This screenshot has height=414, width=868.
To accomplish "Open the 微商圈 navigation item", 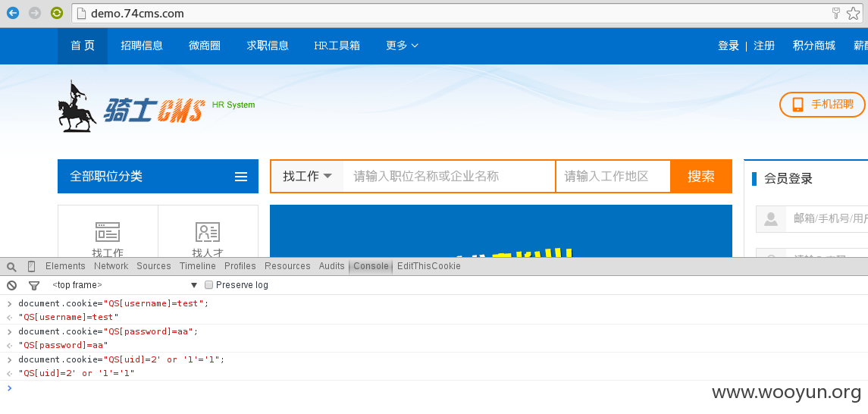I will (204, 46).
